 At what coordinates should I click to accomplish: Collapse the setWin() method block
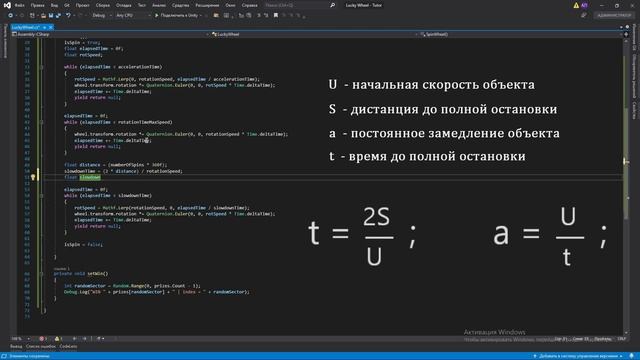42,273
